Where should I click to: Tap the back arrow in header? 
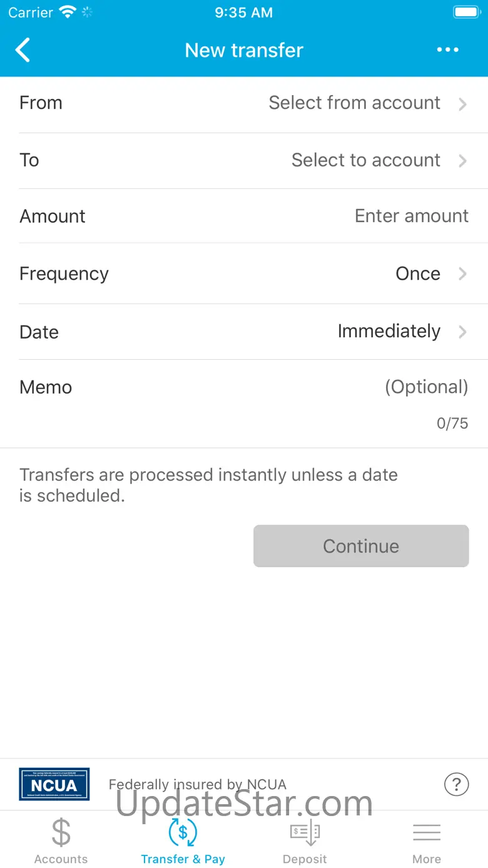point(23,50)
